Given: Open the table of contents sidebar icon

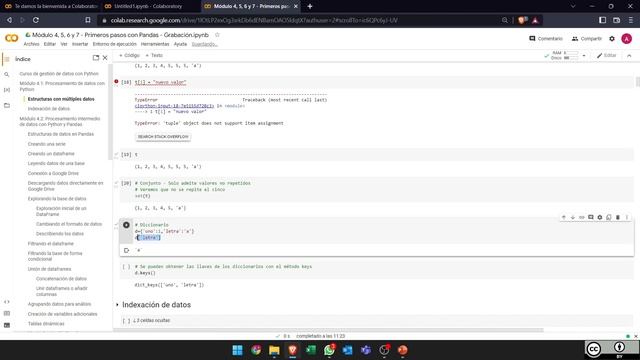Looking at the screenshot, I should [x=7, y=59].
